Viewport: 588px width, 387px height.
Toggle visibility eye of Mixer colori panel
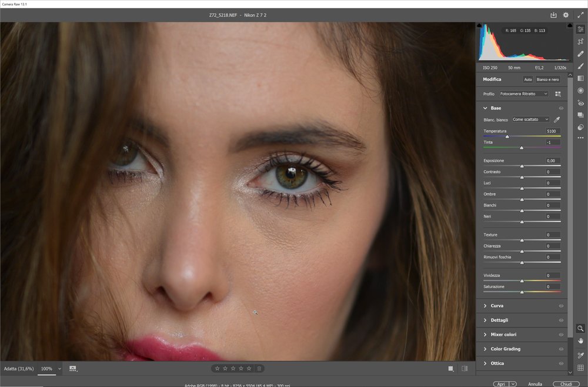[561, 335]
